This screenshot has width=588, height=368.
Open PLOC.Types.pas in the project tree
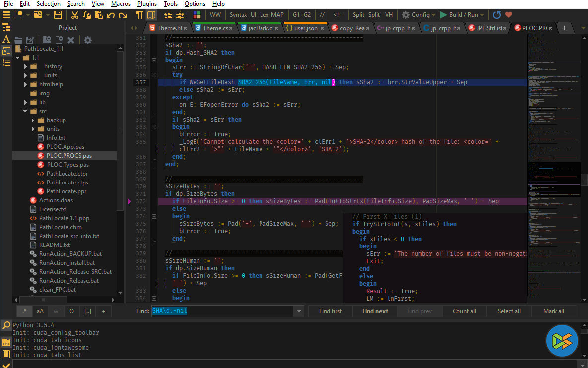point(67,165)
